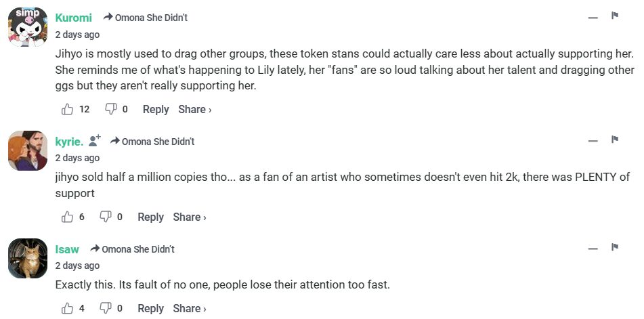This screenshot has width=644, height=319.
Task: Open Share options under kyrie.'s comment
Action: coord(189,217)
